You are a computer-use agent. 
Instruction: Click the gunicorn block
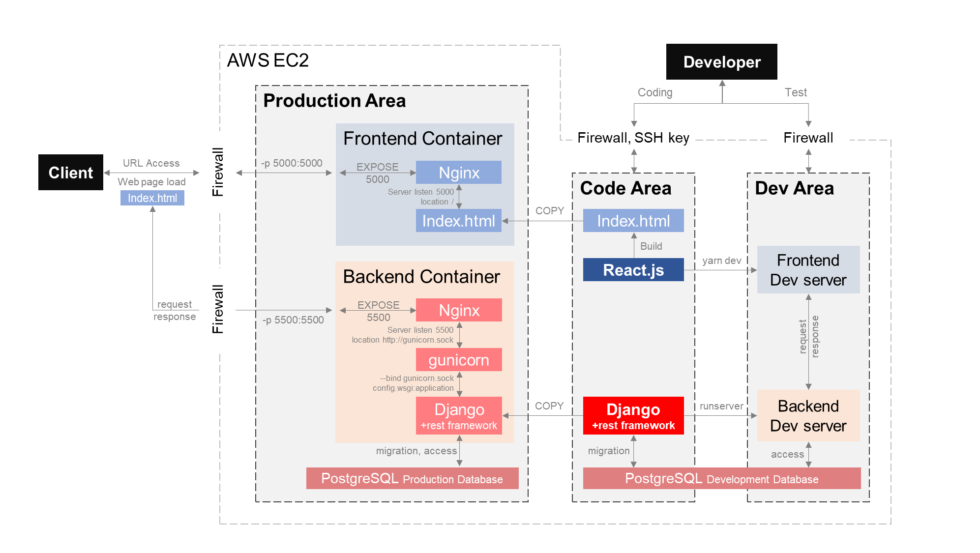pos(458,360)
